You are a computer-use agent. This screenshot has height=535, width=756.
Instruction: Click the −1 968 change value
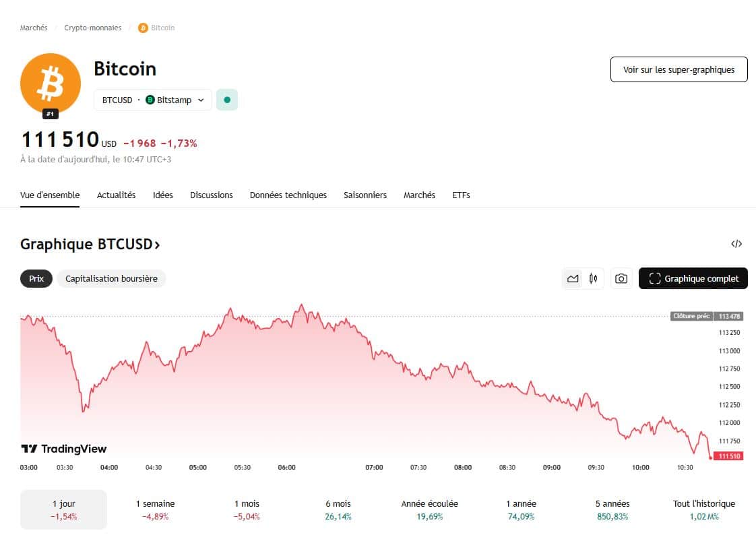point(140,144)
